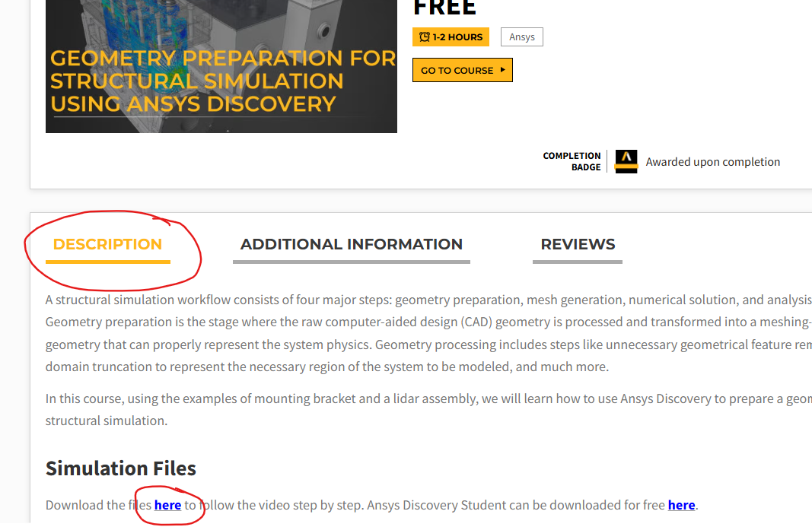Viewport: 812px width, 527px height.
Task: Click the paragraph starting 'In this course'
Action: (x=428, y=409)
